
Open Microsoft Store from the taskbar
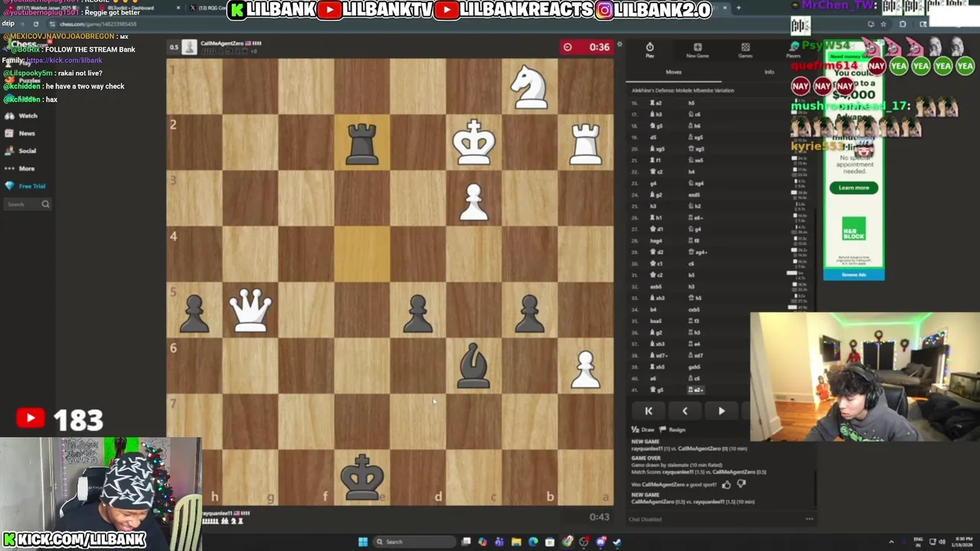point(550,542)
